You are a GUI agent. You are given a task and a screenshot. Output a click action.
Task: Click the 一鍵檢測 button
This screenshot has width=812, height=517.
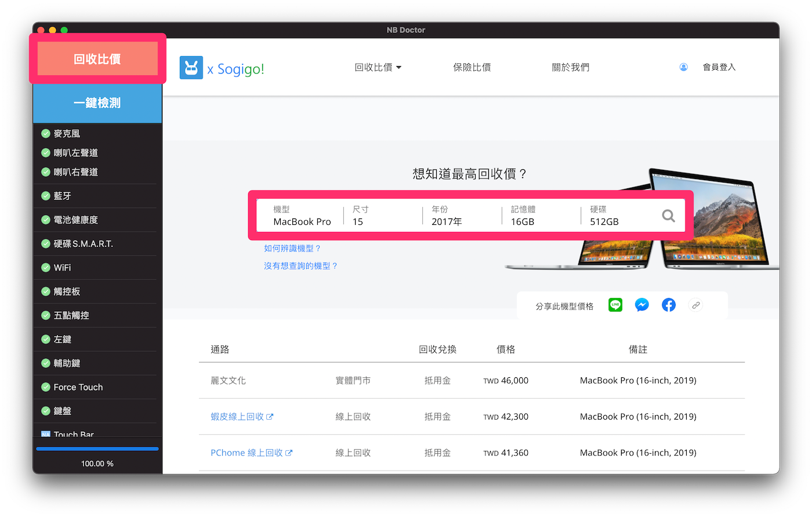tap(97, 103)
